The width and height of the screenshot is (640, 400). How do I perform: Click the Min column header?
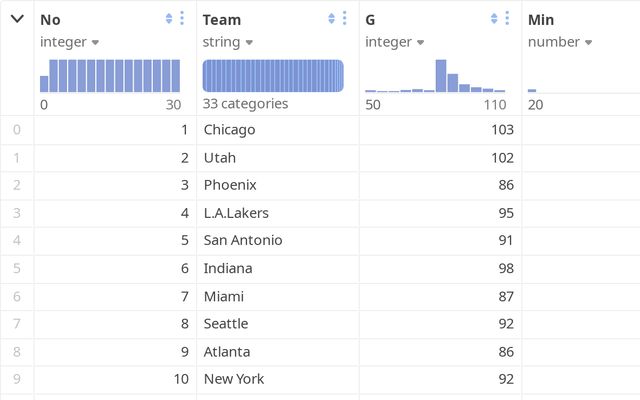point(541,20)
